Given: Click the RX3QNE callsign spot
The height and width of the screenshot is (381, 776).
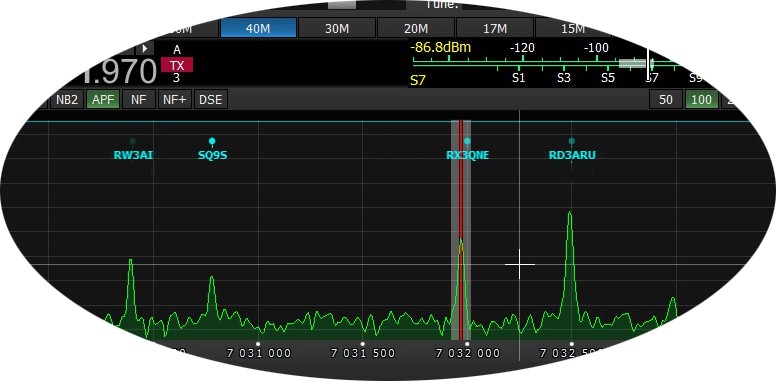Looking at the screenshot, I should click(x=468, y=155).
